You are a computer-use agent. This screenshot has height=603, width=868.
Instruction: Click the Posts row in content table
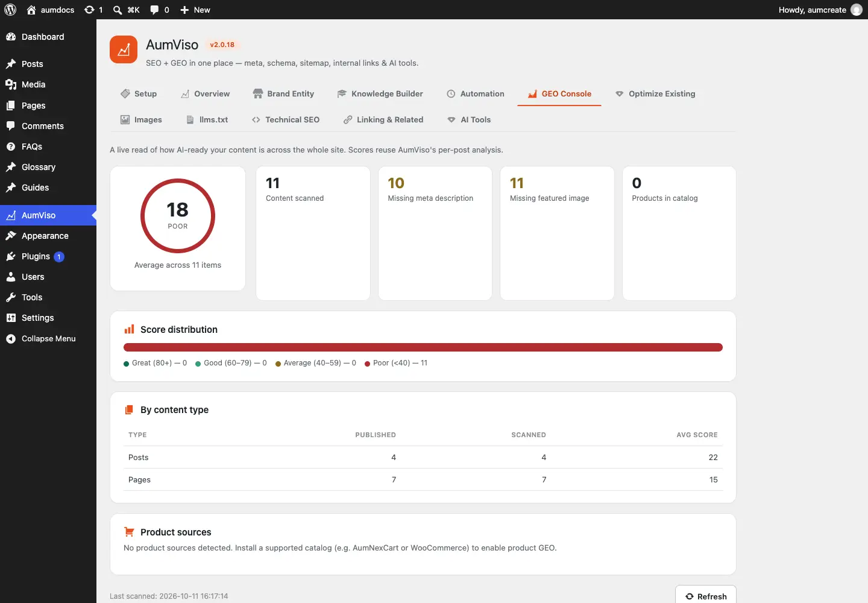pyautogui.click(x=423, y=457)
